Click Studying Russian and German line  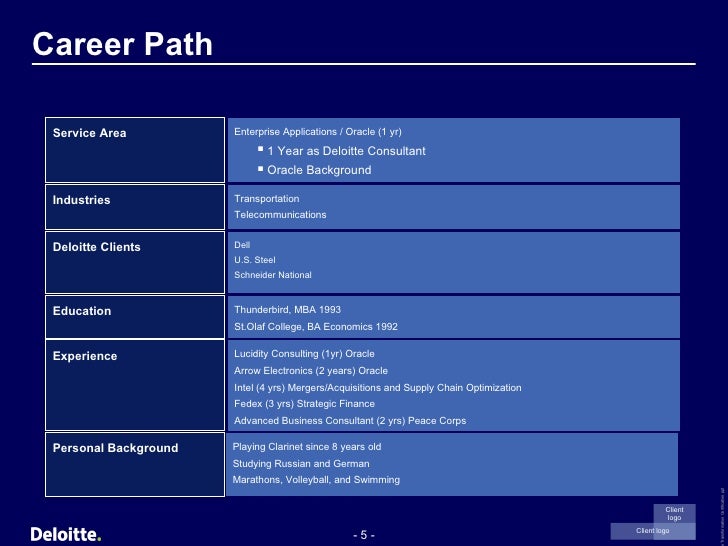coord(301,464)
